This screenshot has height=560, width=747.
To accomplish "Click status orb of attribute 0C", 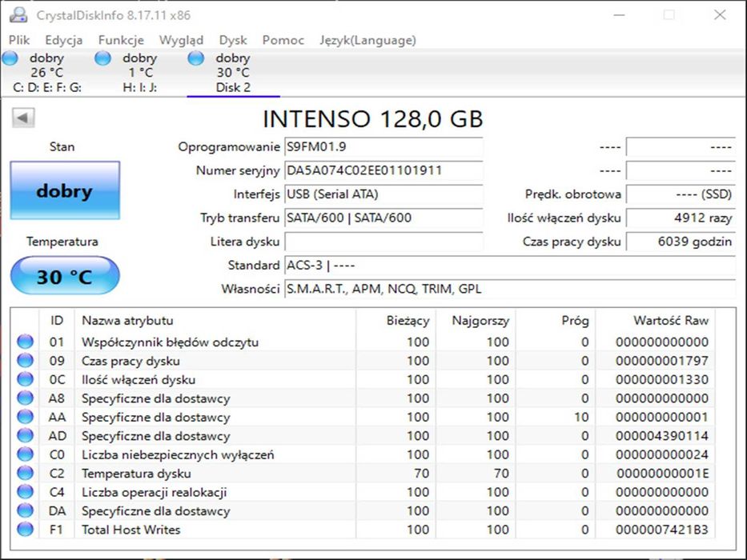I will (25, 379).
